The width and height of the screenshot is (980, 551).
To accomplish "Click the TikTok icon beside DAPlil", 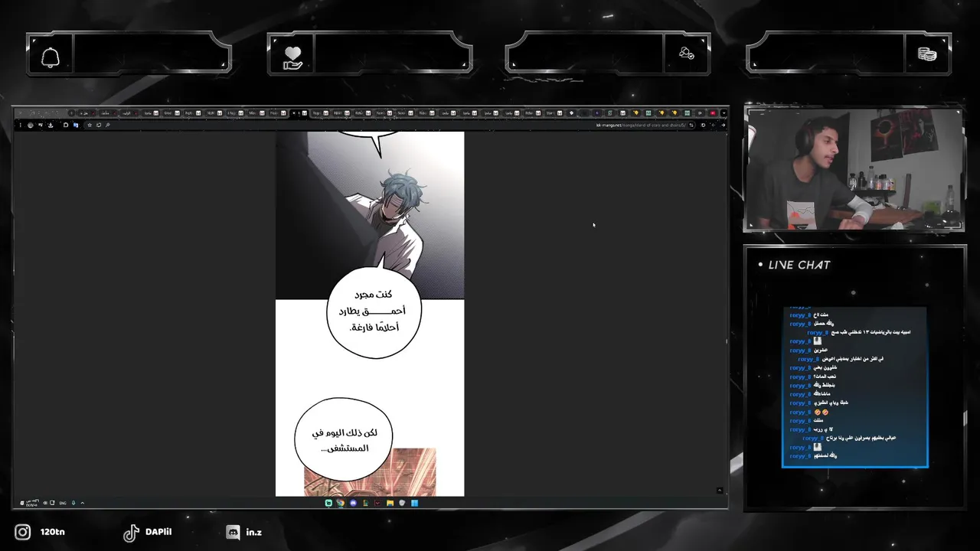I will (131, 533).
